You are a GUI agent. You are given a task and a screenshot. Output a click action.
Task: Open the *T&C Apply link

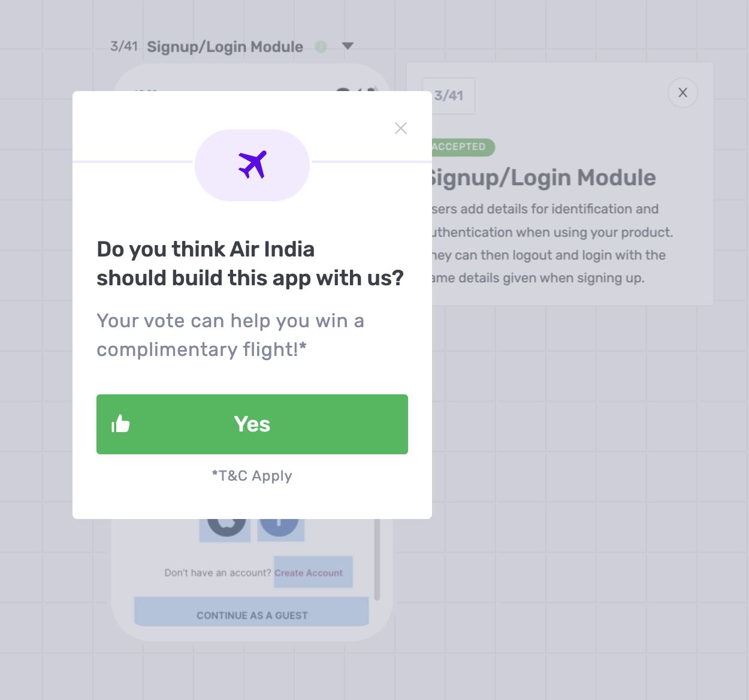click(x=252, y=476)
